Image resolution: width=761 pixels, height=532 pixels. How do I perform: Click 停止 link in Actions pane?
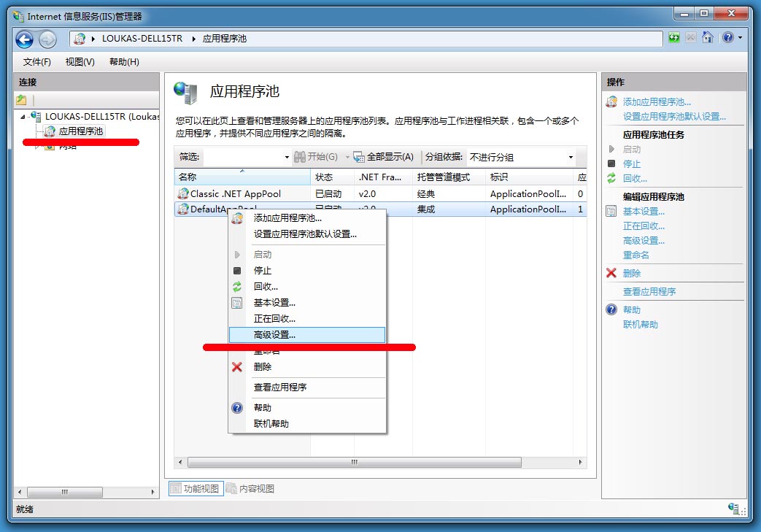[x=632, y=164]
